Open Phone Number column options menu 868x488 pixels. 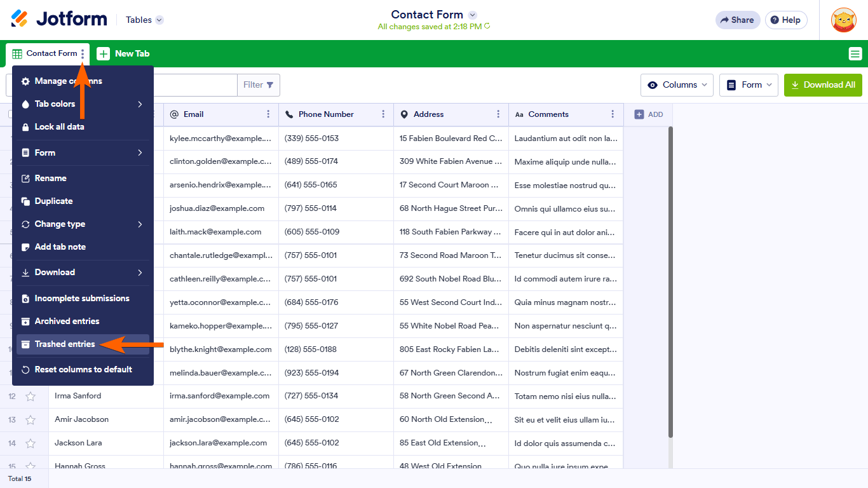tap(383, 114)
